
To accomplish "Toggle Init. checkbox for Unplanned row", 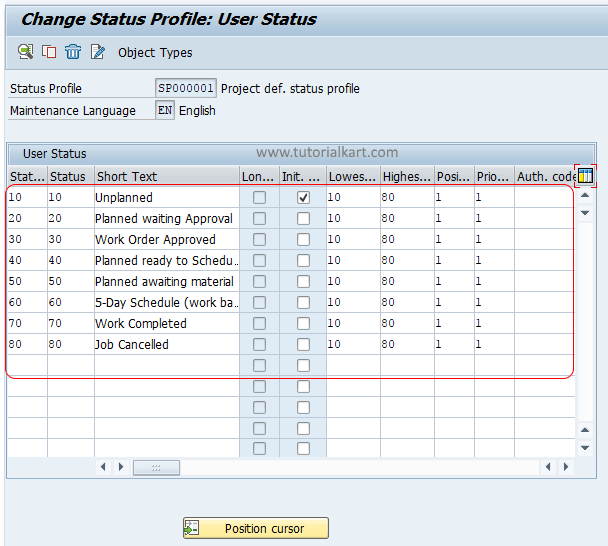I will click(303, 197).
